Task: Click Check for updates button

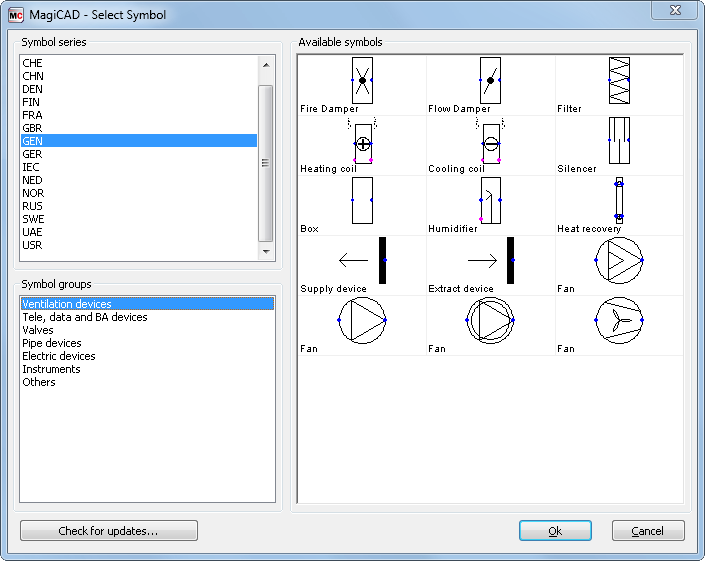Action: point(108,531)
